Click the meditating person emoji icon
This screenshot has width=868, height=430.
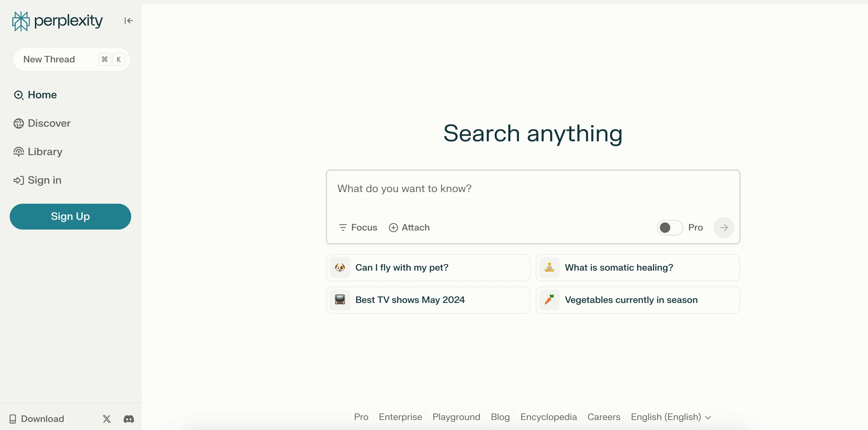[x=549, y=268]
